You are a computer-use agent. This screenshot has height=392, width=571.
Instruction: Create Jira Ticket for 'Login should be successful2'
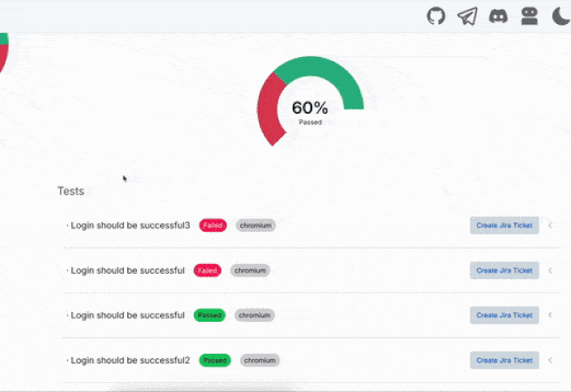pyautogui.click(x=504, y=360)
